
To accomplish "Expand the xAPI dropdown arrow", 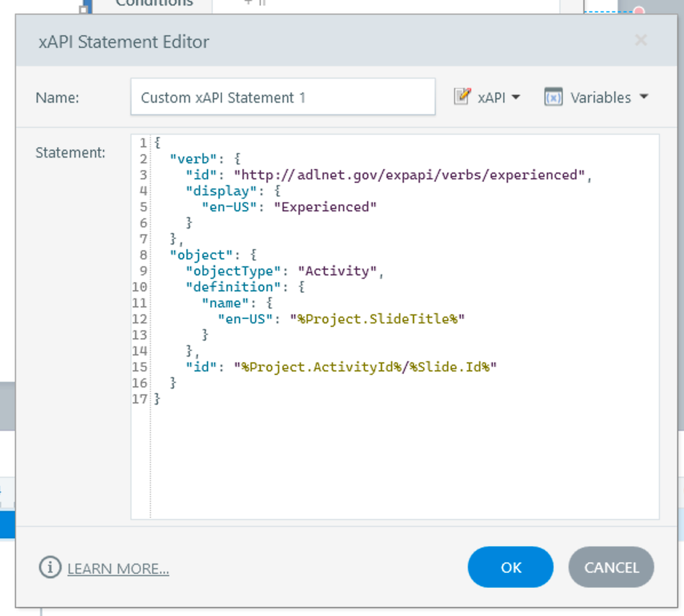I will [516, 97].
